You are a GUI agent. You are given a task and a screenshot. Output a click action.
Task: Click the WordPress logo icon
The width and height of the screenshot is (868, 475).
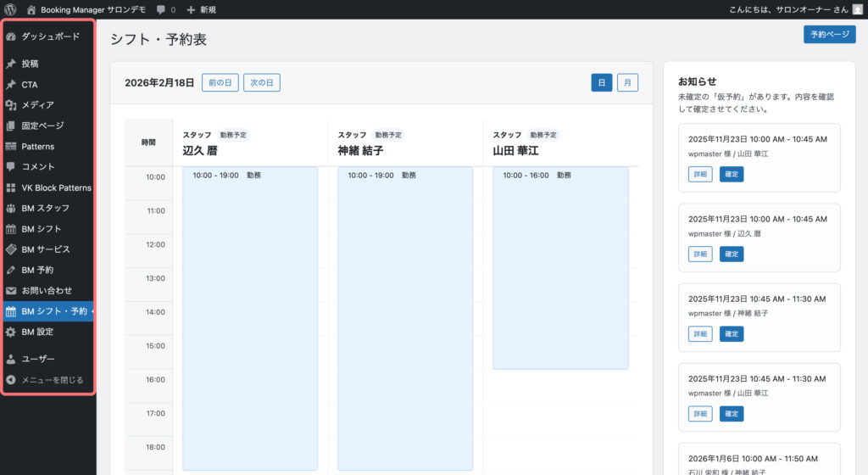[x=10, y=9]
